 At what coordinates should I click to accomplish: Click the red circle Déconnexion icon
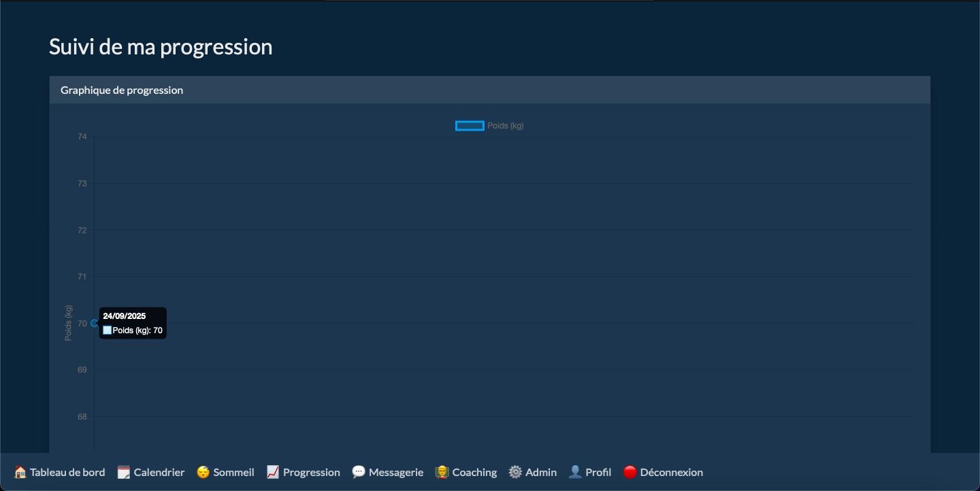630,472
